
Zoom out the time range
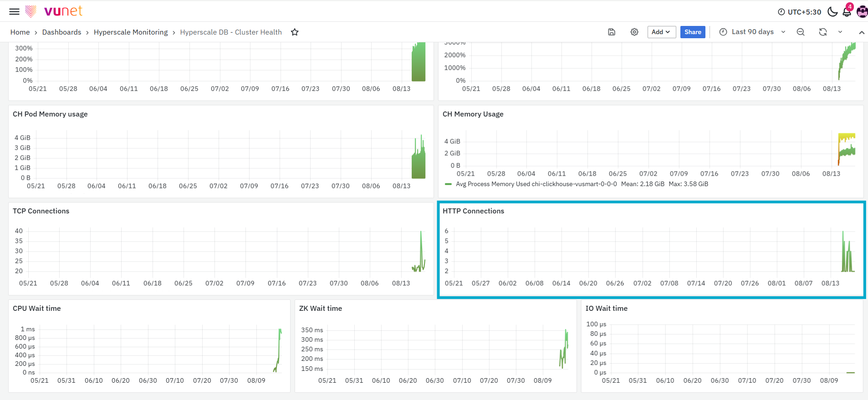(x=801, y=32)
